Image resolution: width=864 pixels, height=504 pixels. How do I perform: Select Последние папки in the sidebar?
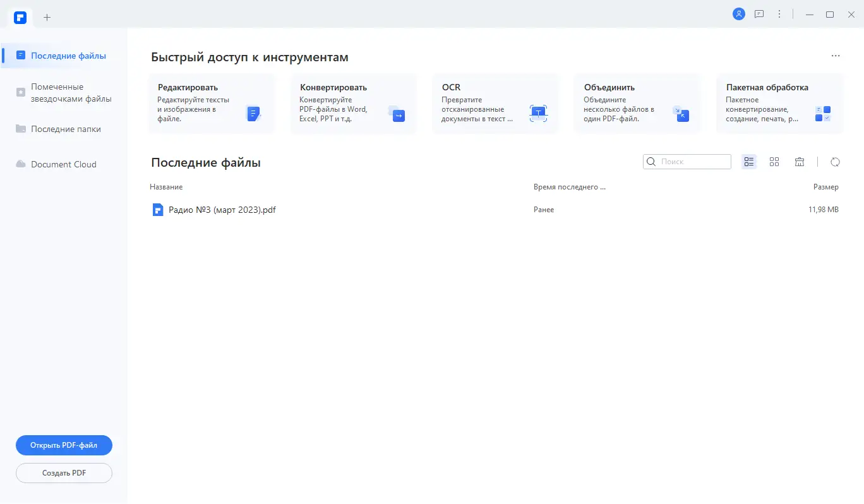point(63,129)
